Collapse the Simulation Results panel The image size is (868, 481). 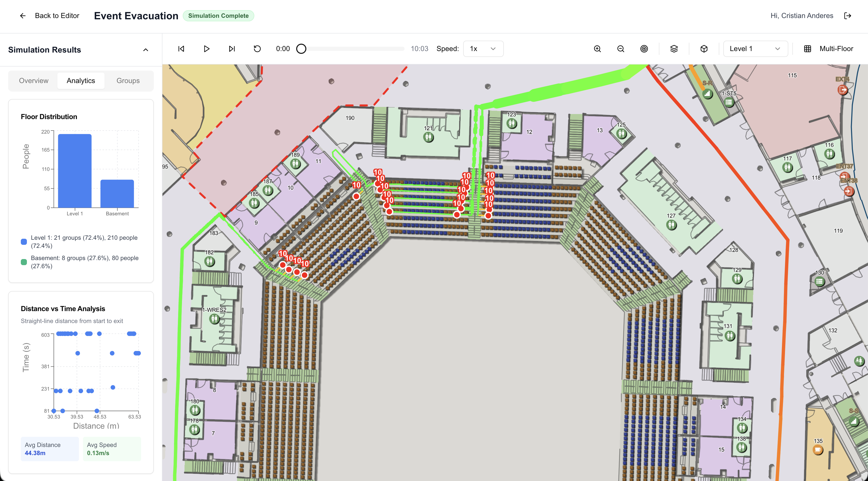146,50
